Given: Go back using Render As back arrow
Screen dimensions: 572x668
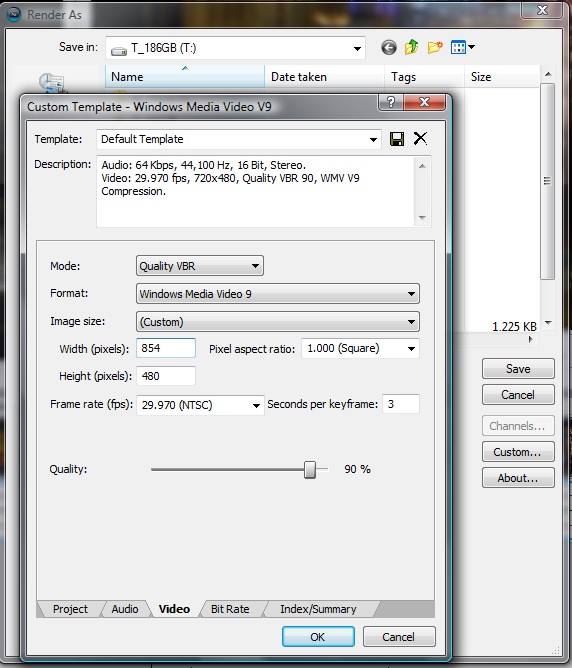Looking at the screenshot, I should click(x=388, y=47).
